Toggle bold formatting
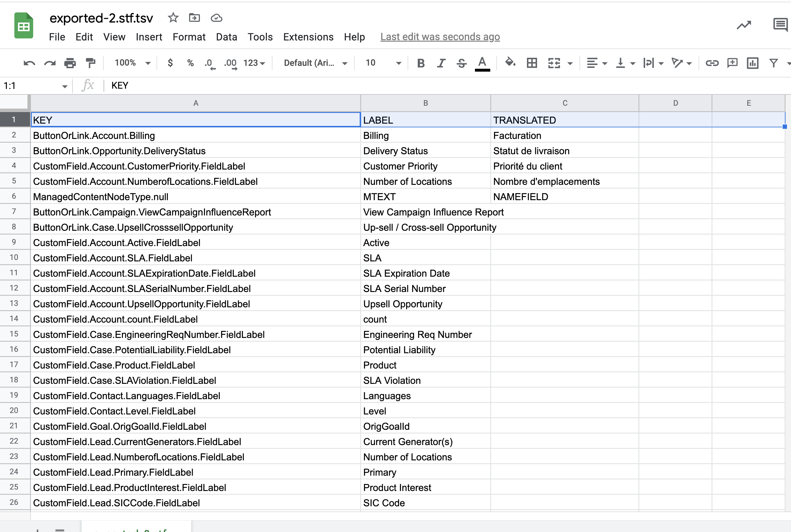 (421, 63)
